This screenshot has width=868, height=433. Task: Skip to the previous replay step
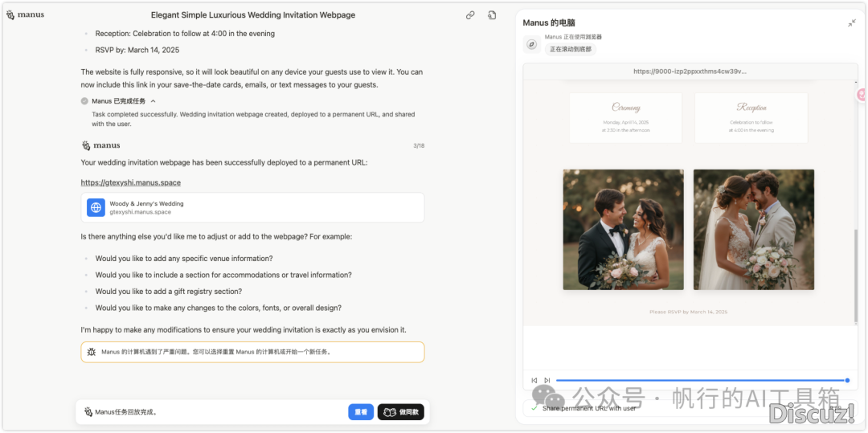[x=534, y=380]
